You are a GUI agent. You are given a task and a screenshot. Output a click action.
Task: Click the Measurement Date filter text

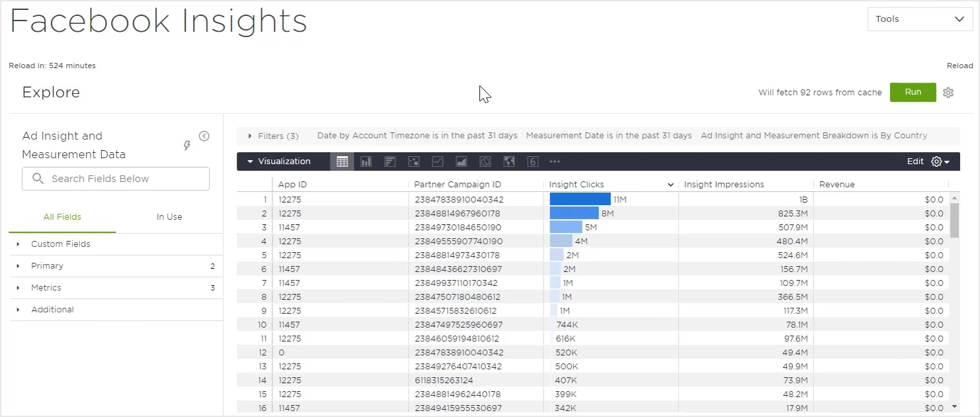609,136
